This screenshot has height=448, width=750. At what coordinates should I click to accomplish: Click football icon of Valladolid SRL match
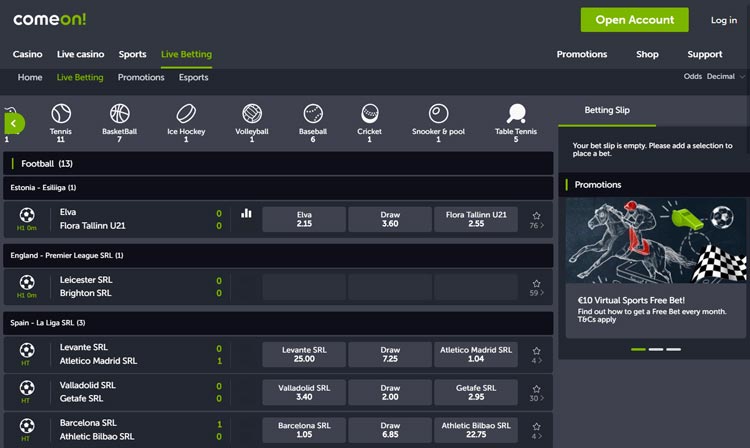[x=27, y=388]
